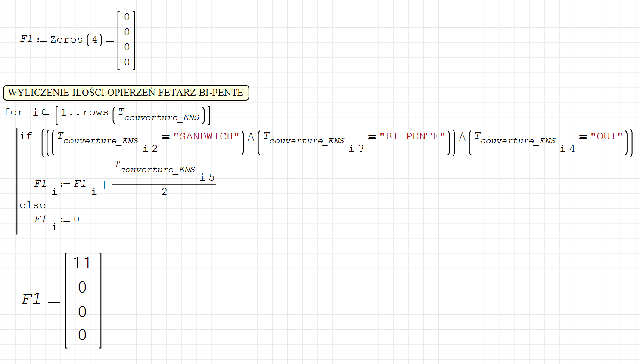Click the Zeros function name

point(66,40)
